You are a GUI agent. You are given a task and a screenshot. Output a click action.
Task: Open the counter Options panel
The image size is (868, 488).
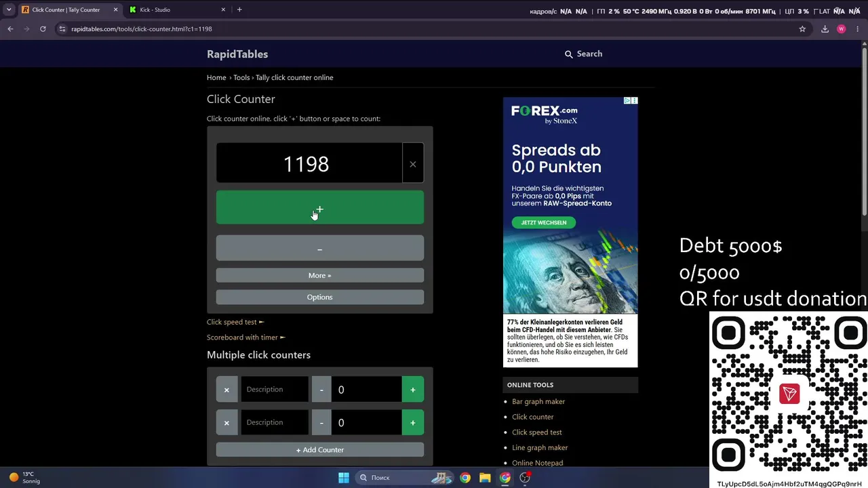pyautogui.click(x=319, y=297)
